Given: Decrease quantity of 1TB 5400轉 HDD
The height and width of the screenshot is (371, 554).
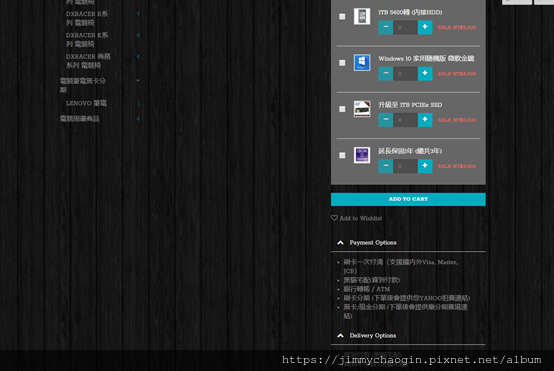Looking at the screenshot, I should [385, 27].
